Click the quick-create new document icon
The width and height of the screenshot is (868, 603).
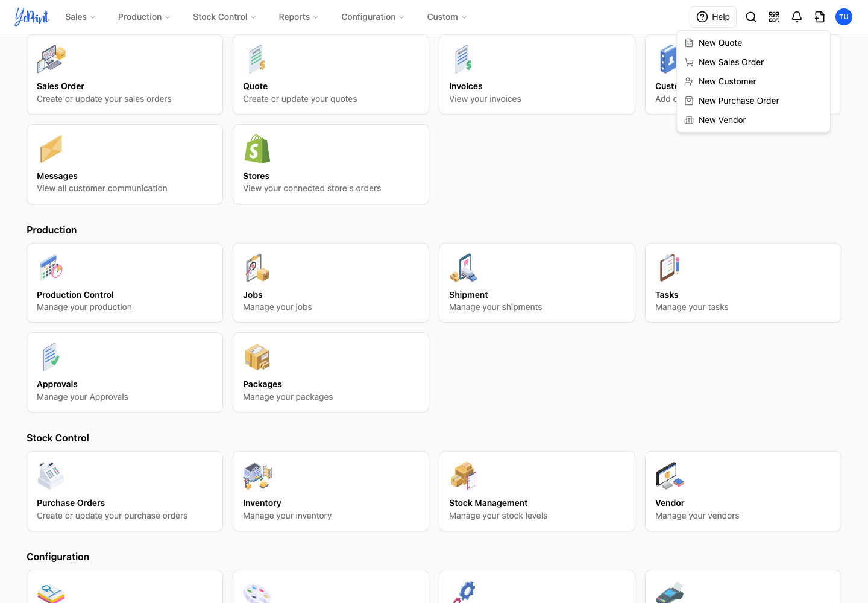tap(820, 17)
